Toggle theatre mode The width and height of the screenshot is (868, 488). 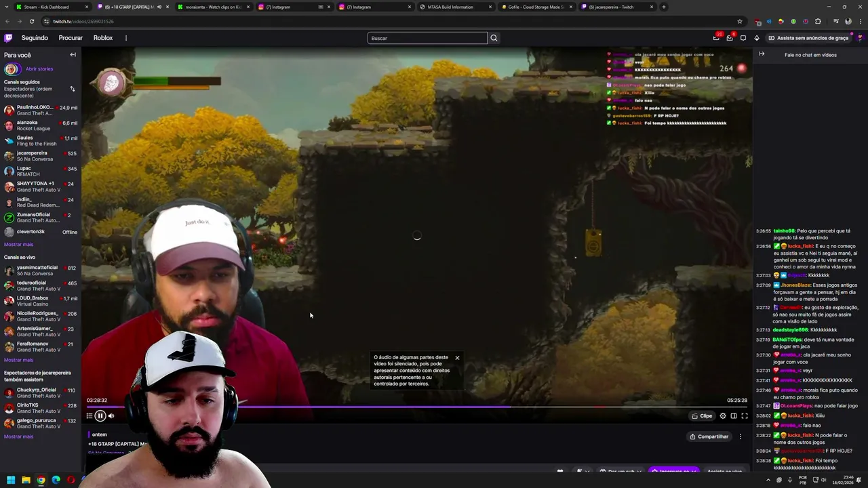pyautogui.click(x=734, y=416)
